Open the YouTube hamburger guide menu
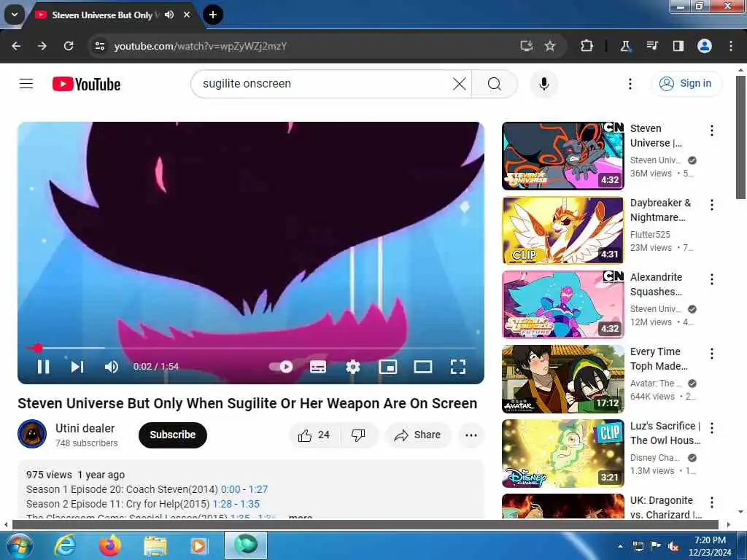Viewport: 747px width, 560px height. click(x=26, y=84)
